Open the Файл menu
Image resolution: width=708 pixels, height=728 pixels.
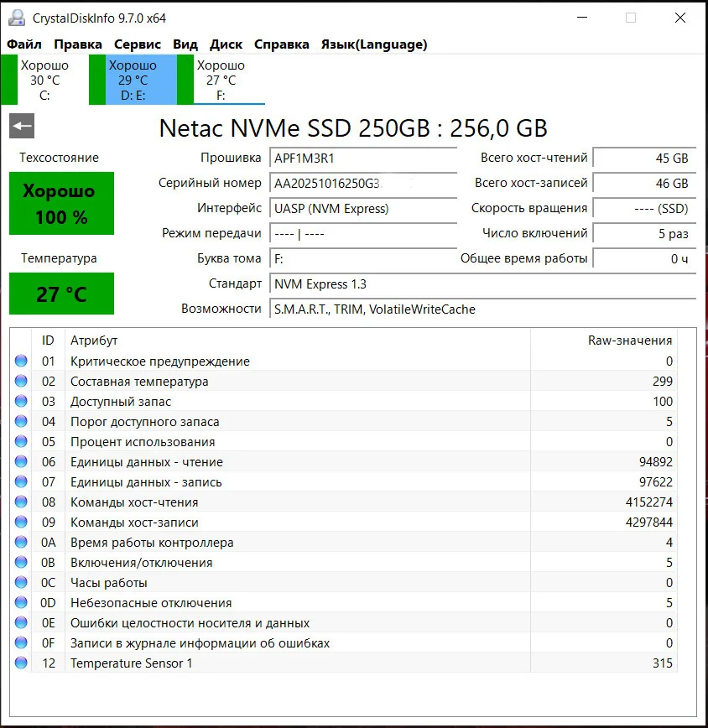point(24,44)
